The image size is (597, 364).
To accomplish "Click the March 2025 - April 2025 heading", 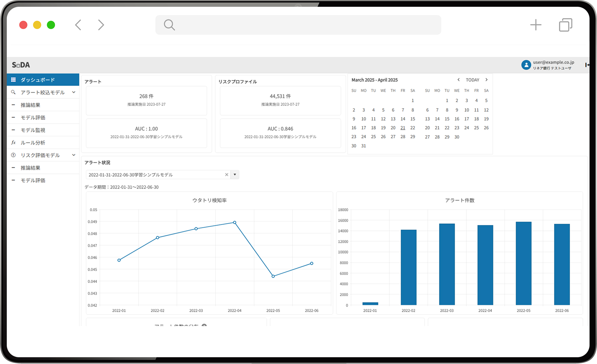I will point(374,80).
